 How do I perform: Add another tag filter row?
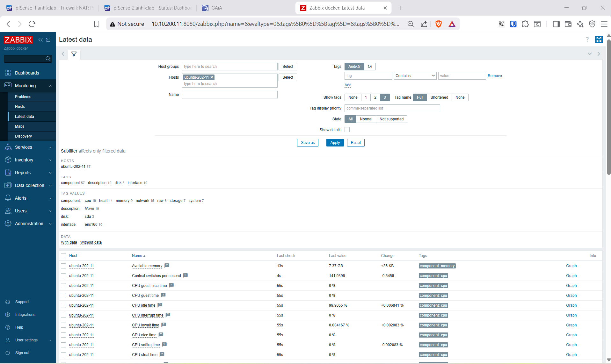coord(348,85)
